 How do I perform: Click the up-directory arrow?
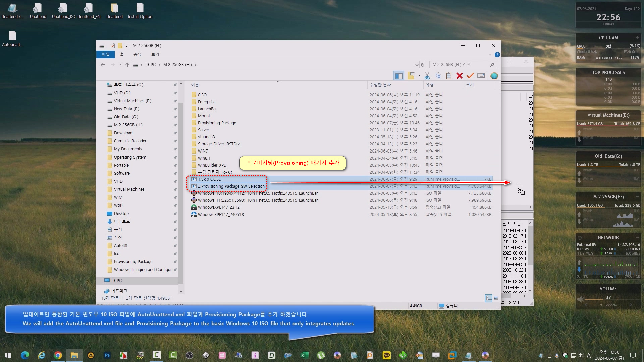(x=127, y=65)
